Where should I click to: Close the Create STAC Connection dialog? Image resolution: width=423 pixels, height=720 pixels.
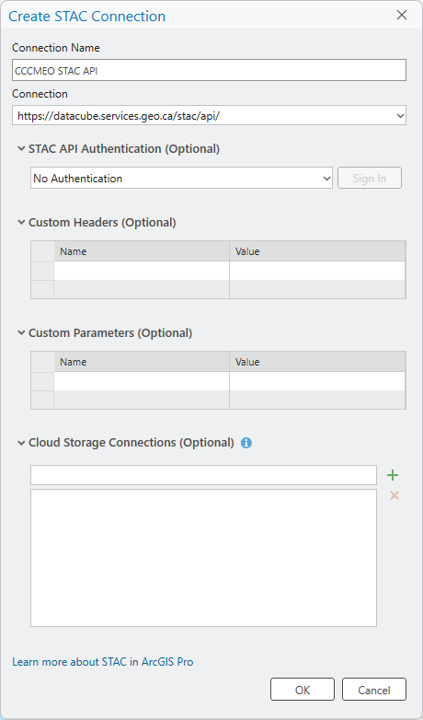401,15
